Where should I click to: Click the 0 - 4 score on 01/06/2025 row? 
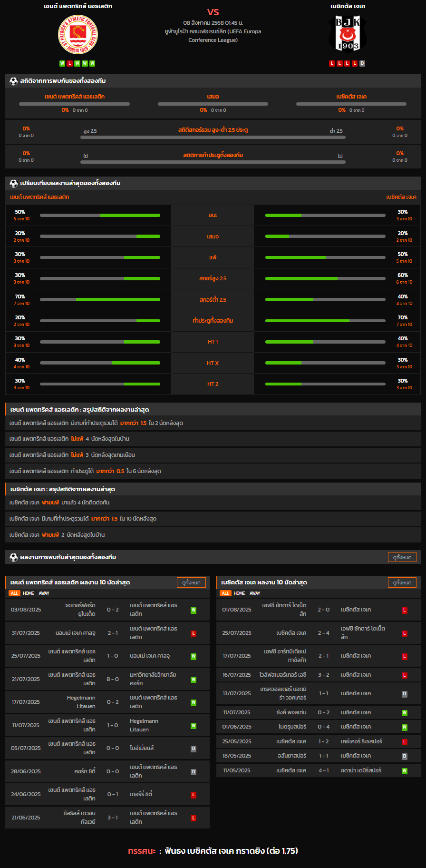(x=324, y=727)
